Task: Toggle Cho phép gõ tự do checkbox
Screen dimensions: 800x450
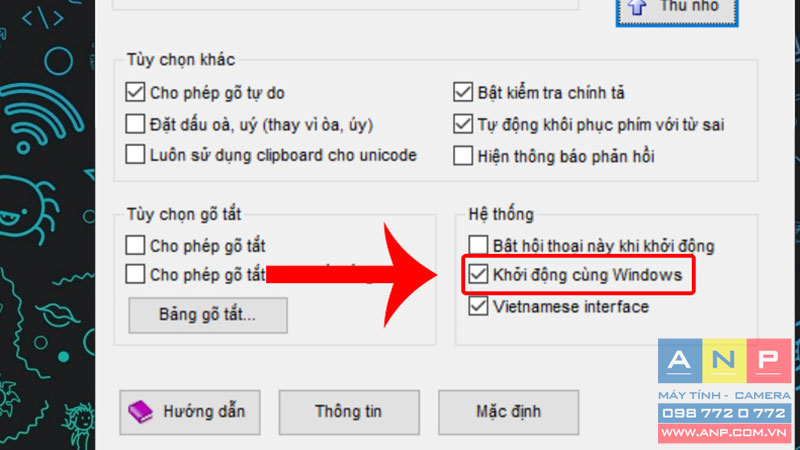Action: click(x=135, y=92)
